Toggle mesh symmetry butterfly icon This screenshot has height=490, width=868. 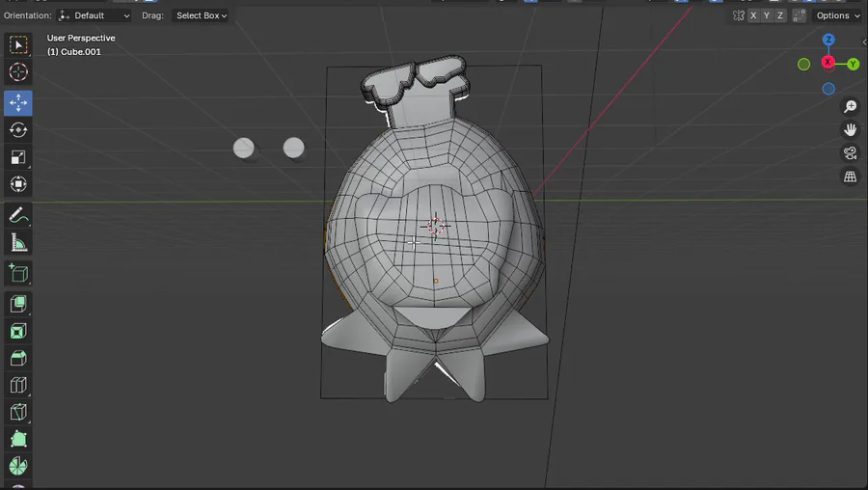(739, 15)
